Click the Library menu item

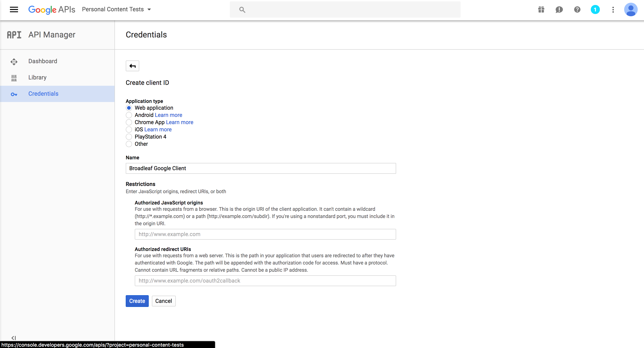[x=38, y=77]
